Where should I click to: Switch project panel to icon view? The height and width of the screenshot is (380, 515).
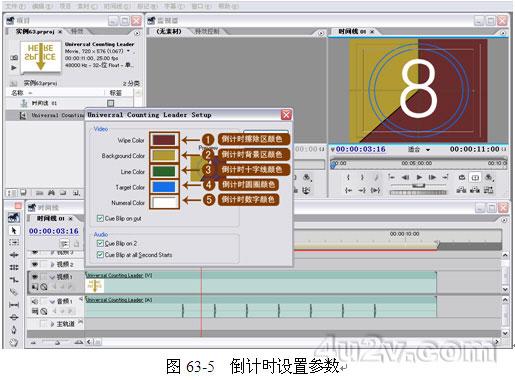(23, 193)
